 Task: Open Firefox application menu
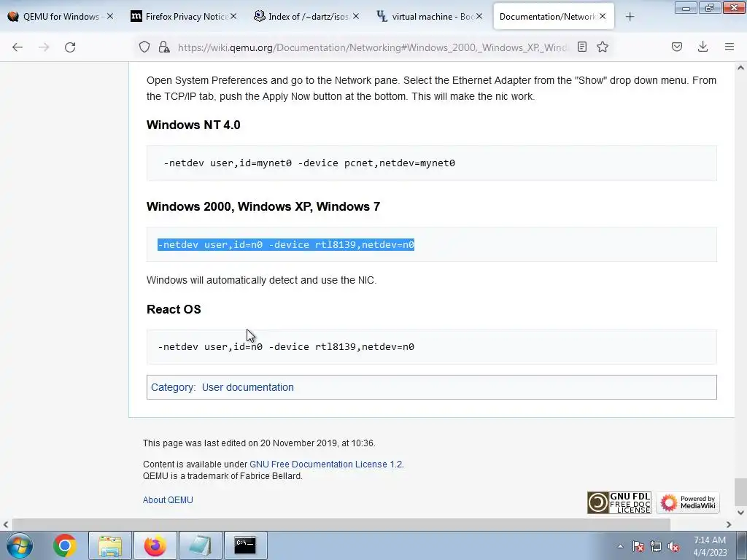[729, 47]
